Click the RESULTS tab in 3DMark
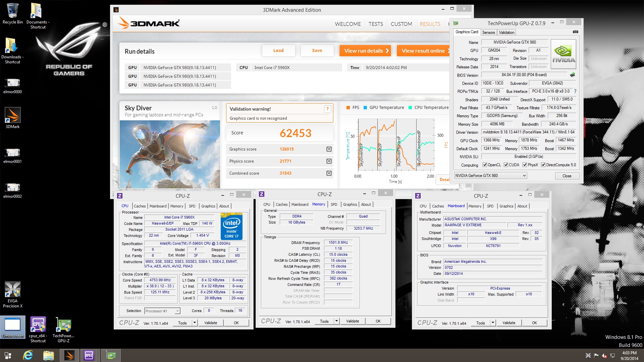 click(430, 24)
